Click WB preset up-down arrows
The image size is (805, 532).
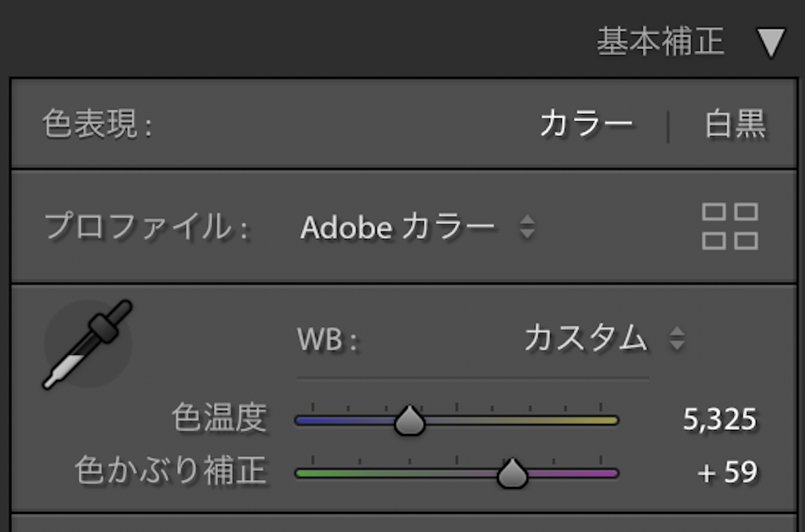point(677,339)
